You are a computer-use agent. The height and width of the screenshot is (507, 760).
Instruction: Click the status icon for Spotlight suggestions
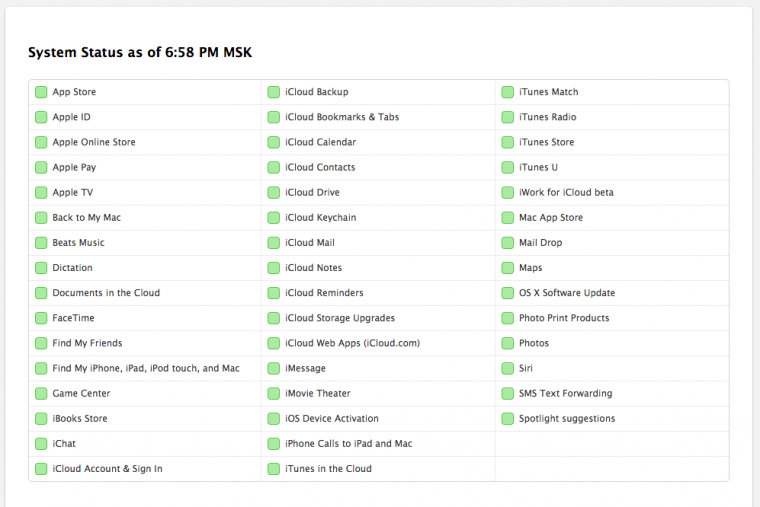[507, 419]
